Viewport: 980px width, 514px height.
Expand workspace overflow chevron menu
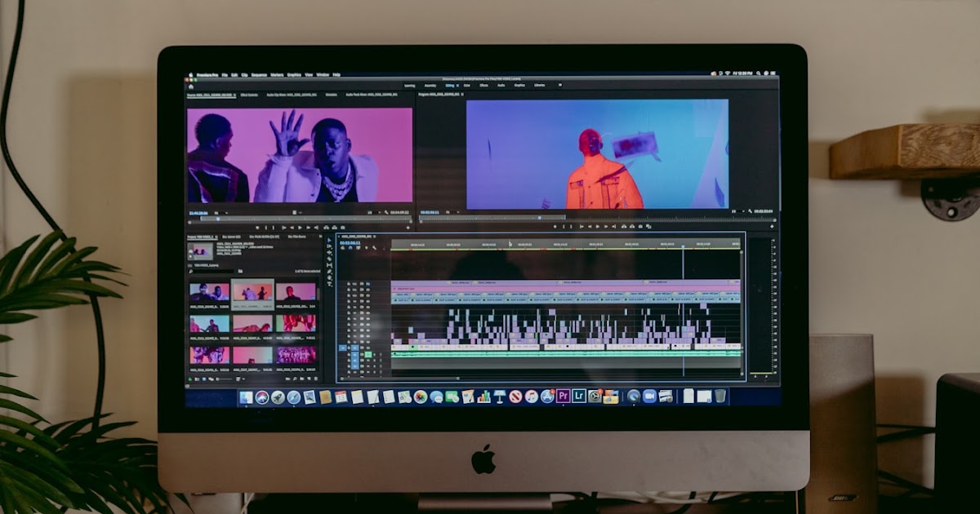pos(560,86)
